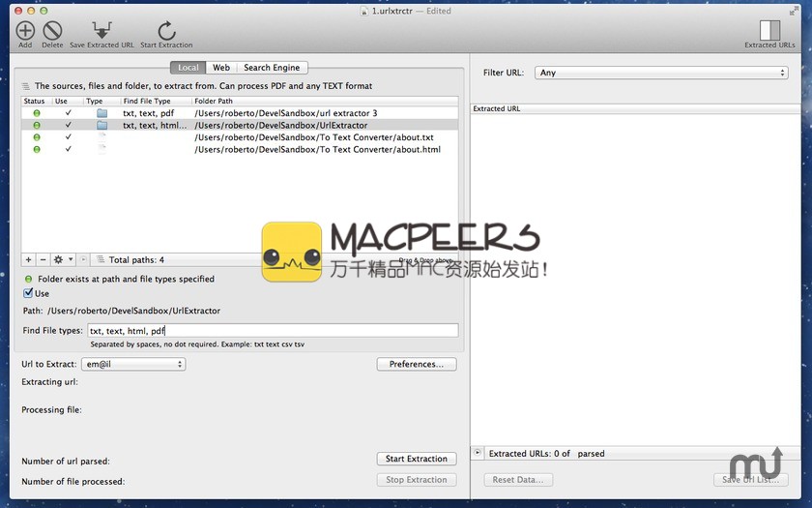This screenshot has width=812, height=508.
Task: Click the Start Extraction toolbar icon
Action: point(166,31)
